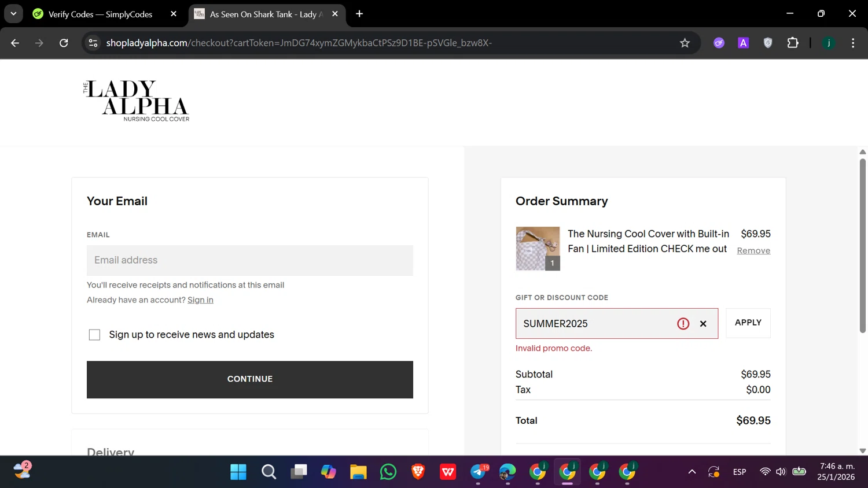Click the Invalid promo code. message
The width and height of the screenshot is (868, 488).
tap(554, 349)
